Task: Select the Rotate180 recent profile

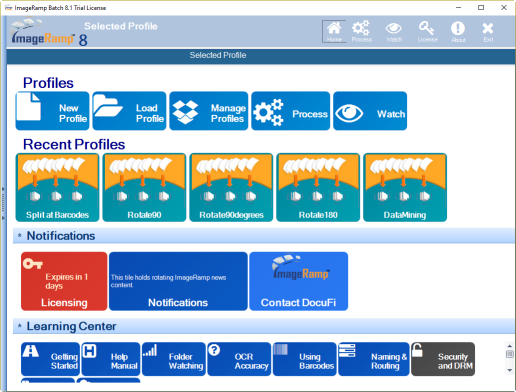Action: (x=318, y=187)
